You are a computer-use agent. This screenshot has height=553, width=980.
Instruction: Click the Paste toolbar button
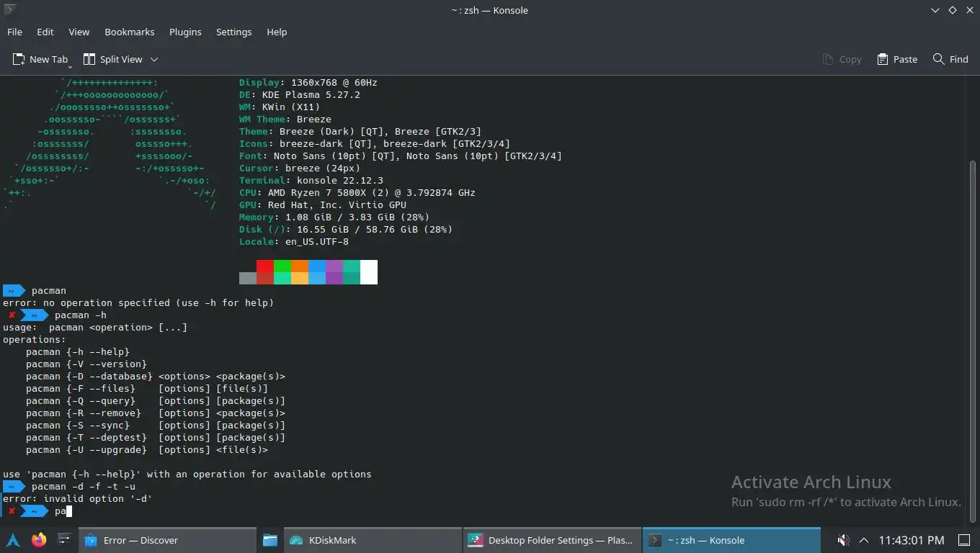tap(897, 59)
